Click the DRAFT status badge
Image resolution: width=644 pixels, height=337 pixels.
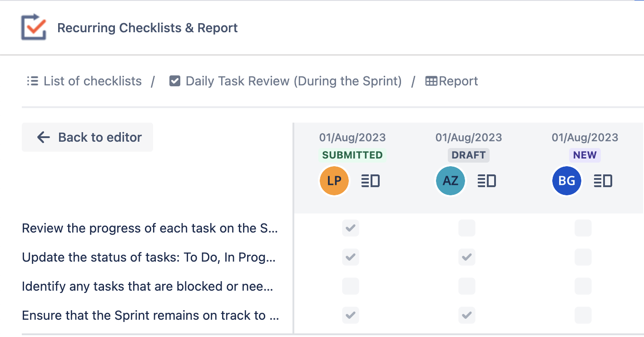[x=469, y=155]
